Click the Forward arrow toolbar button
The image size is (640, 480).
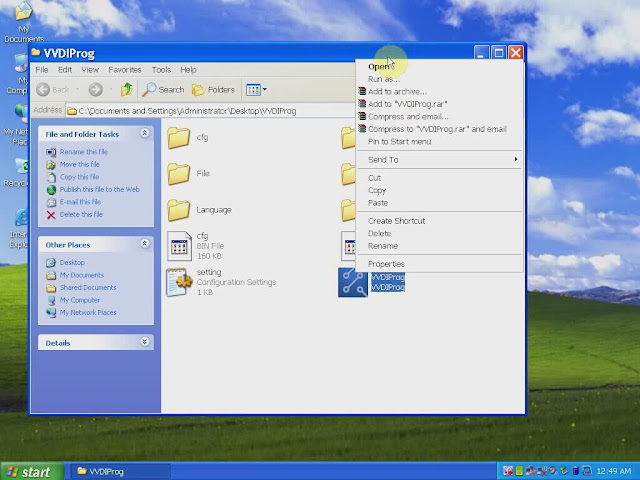pos(96,89)
